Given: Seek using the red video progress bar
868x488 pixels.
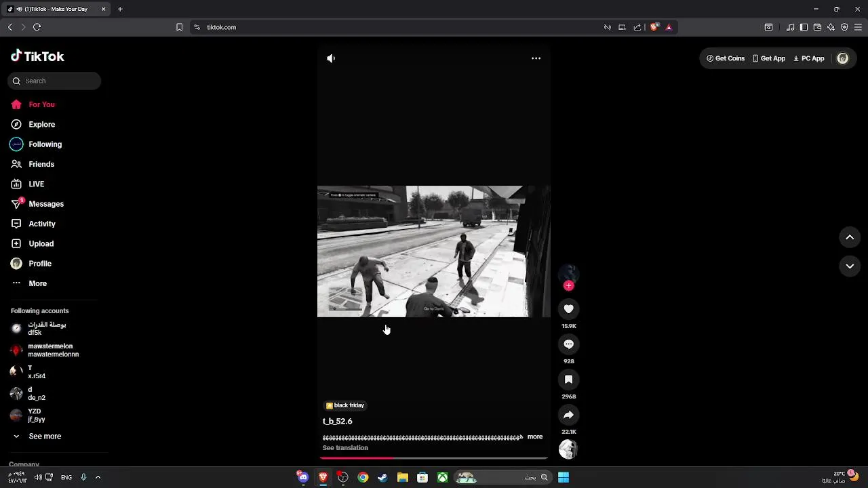Looking at the screenshot, I should (434, 458).
